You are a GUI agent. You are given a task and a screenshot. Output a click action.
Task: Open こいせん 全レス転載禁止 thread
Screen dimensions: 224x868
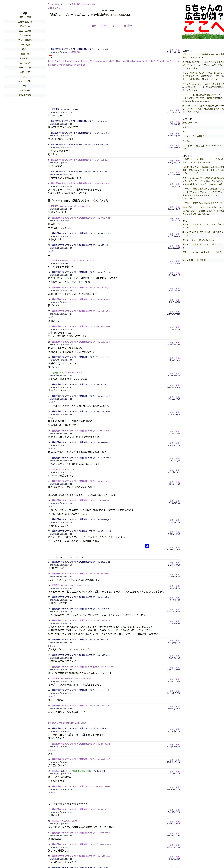(194, 136)
